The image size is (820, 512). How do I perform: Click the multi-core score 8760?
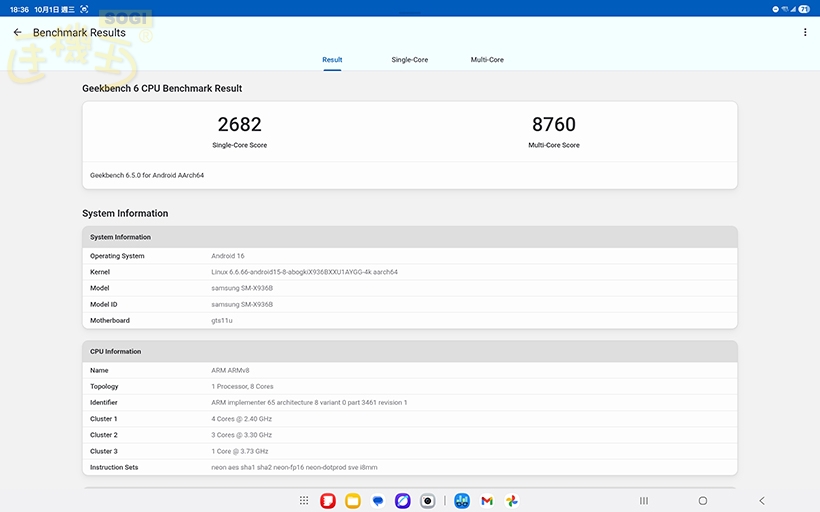[554, 125]
